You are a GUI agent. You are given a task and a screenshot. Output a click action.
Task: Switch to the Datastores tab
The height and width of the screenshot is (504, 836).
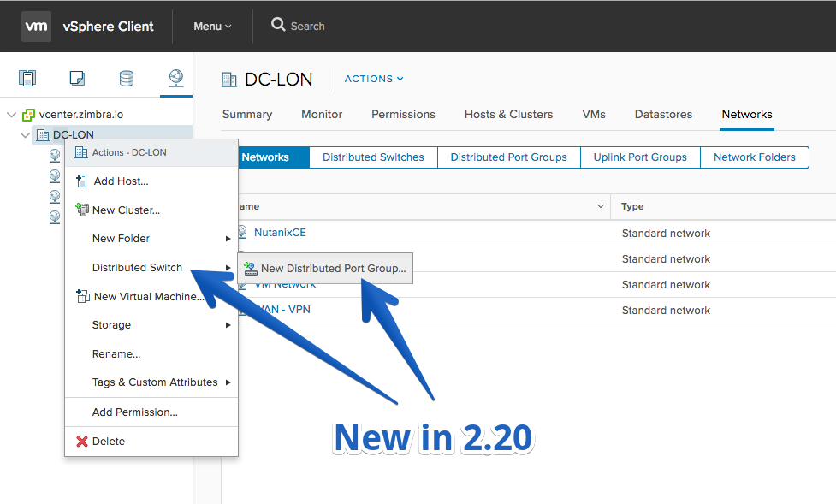(663, 114)
